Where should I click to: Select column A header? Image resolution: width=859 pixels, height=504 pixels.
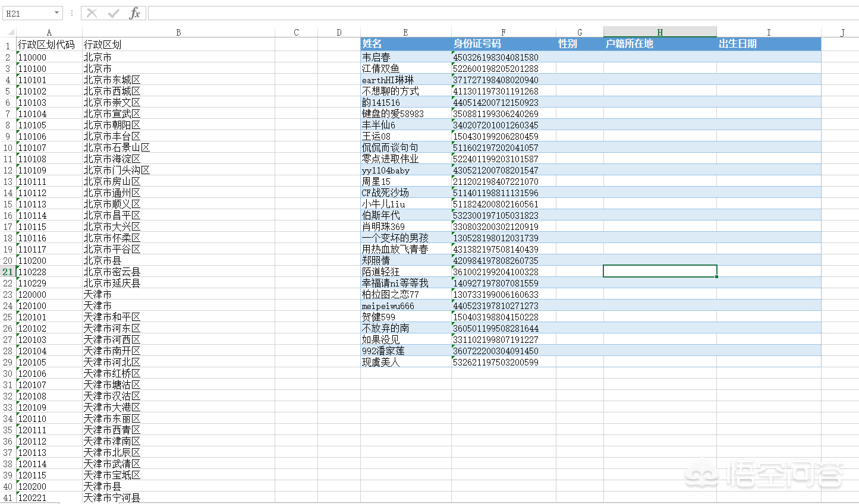click(x=49, y=33)
